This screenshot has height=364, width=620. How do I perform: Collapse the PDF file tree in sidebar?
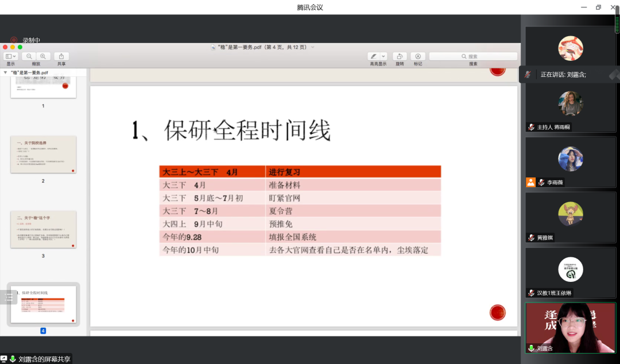[5, 73]
